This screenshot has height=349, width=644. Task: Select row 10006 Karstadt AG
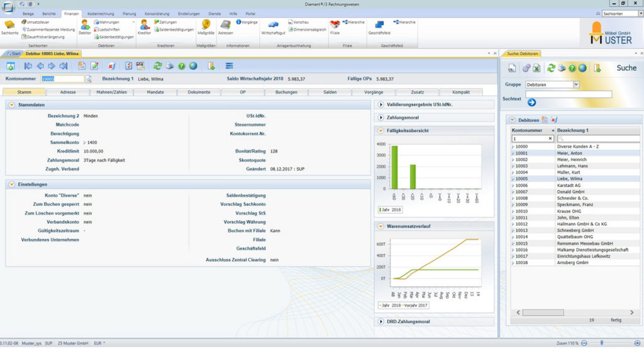coord(575,186)
